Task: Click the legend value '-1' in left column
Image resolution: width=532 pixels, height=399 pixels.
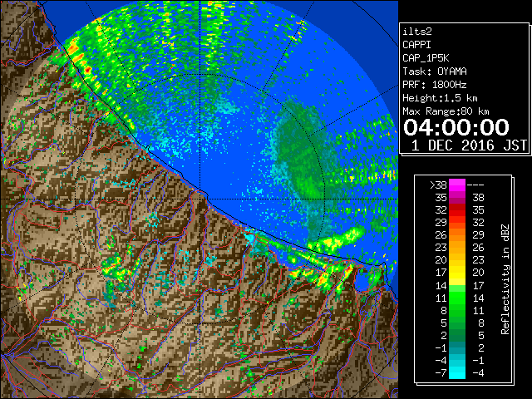Action: coord(441,347)
